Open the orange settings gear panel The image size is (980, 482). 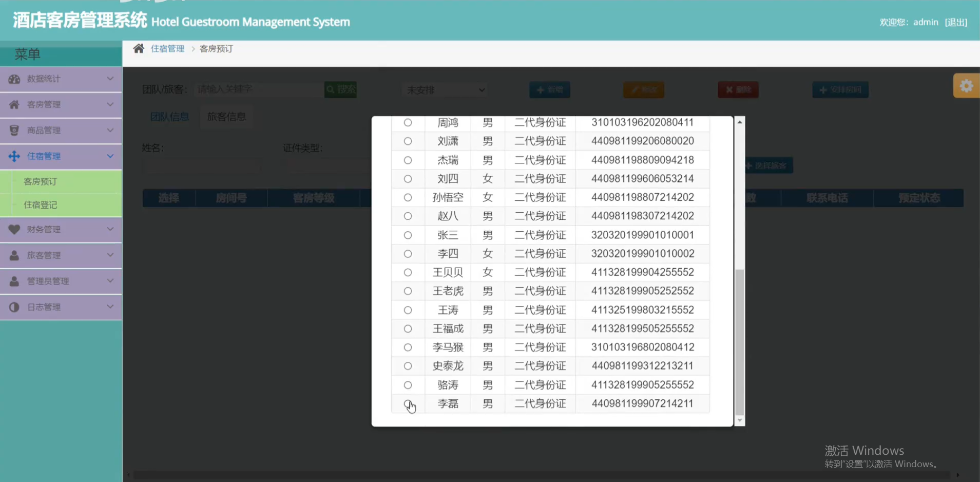click(x=967, y=86)
